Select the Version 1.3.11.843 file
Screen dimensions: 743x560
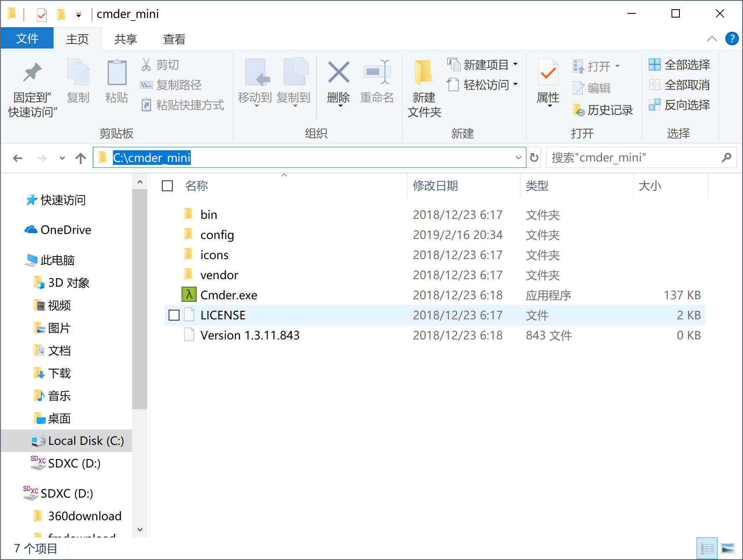pyautogui.click(x=435, y=335)
